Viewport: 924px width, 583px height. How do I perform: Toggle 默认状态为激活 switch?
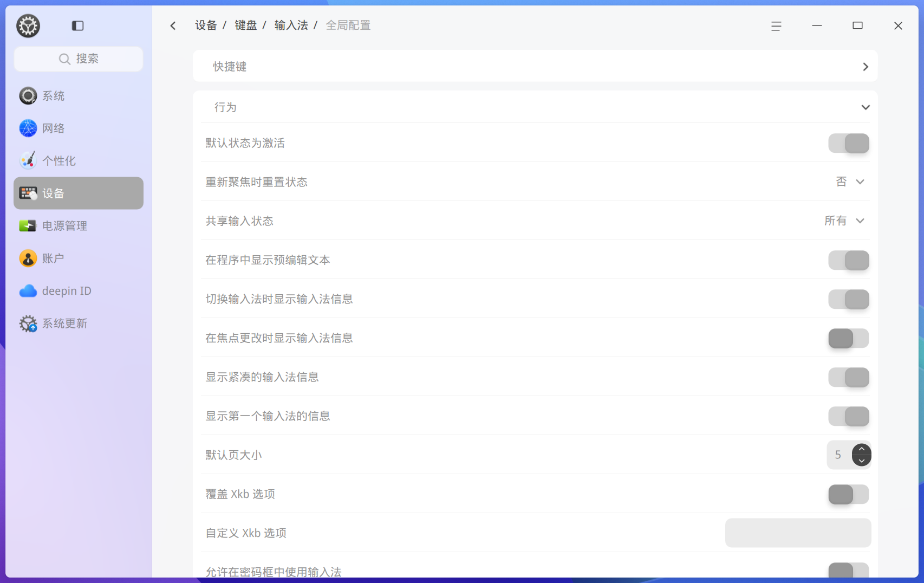(849, 143)
